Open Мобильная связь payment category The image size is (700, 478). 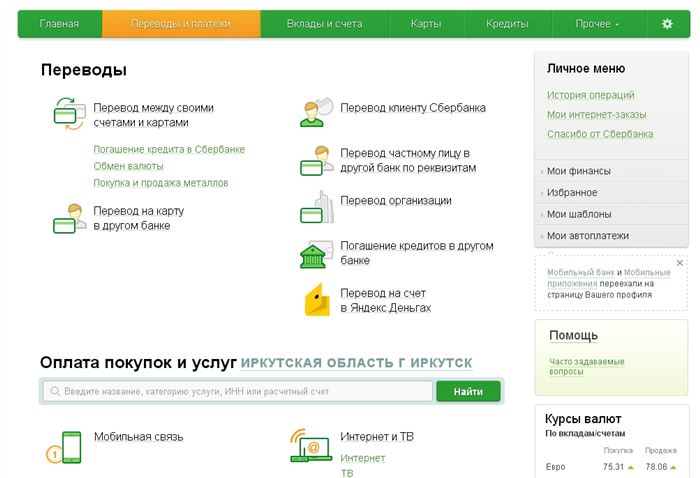[139, 437]
